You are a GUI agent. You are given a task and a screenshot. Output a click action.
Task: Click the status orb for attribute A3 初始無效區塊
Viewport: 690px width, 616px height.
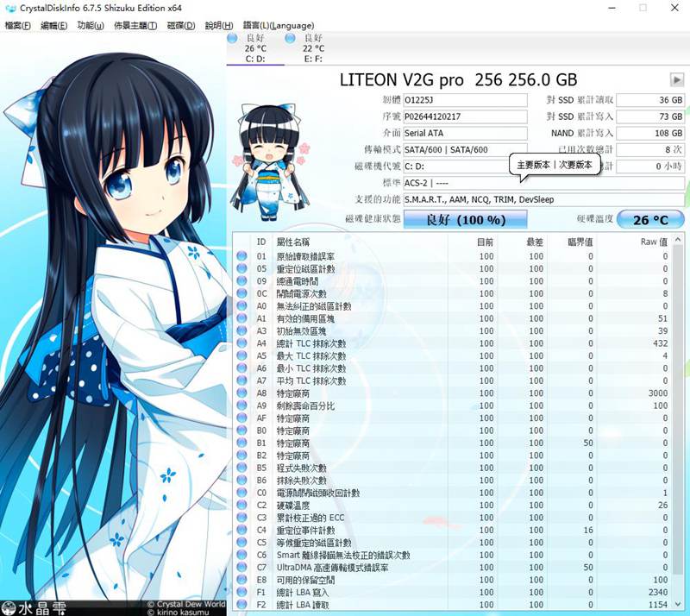(x=241, y=330)
